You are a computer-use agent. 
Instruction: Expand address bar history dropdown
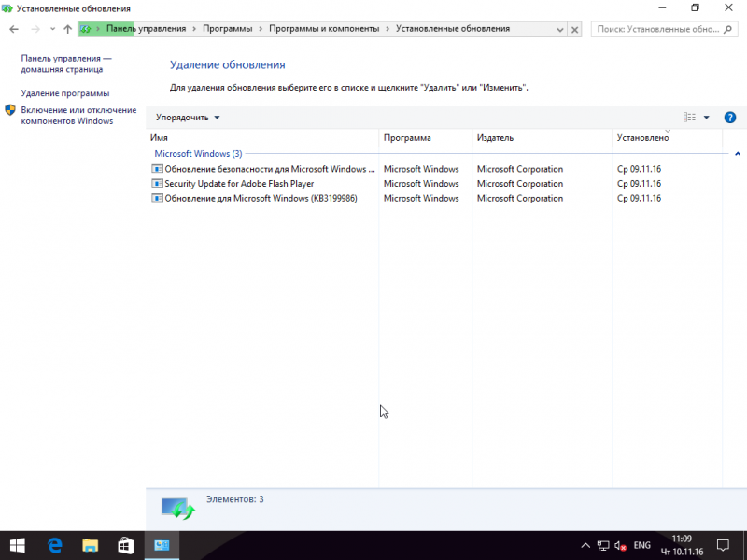pyautogui.click(x=559, y=30)
